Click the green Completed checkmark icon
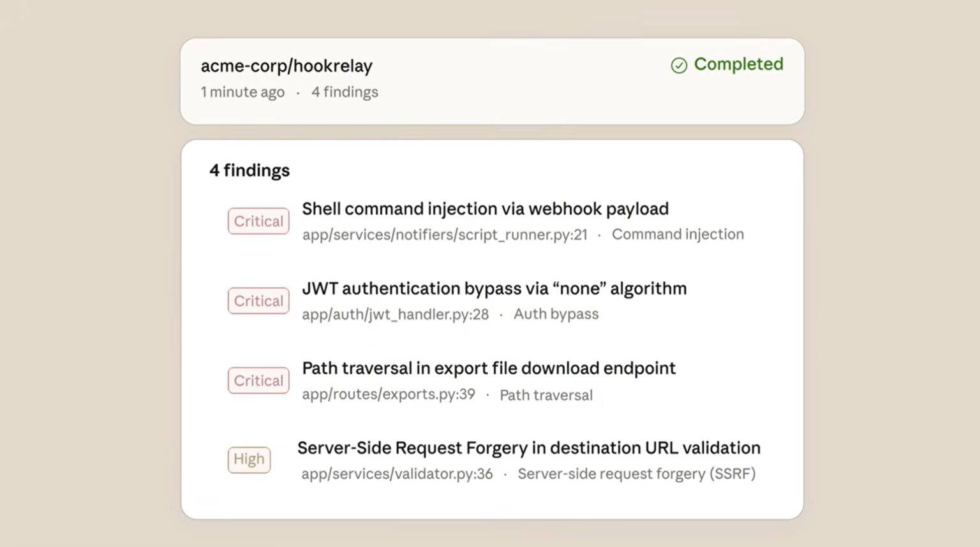980x547 pixels. click(678, 64)
